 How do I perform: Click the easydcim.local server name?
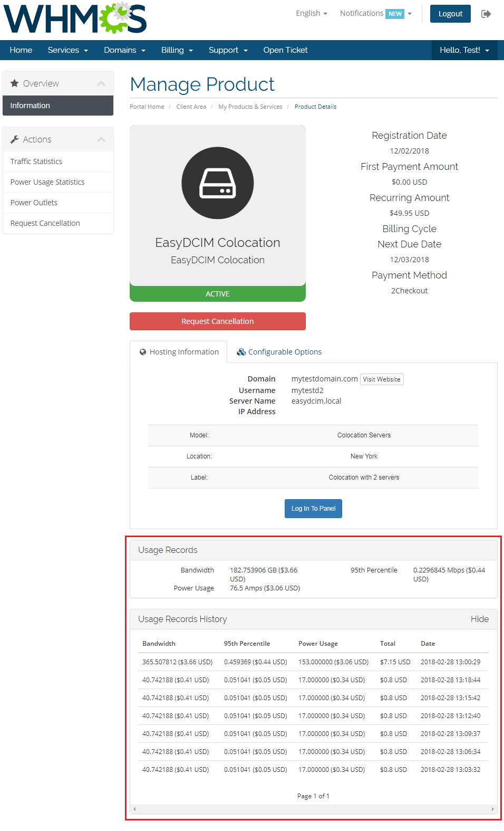(x=316, y=401)
